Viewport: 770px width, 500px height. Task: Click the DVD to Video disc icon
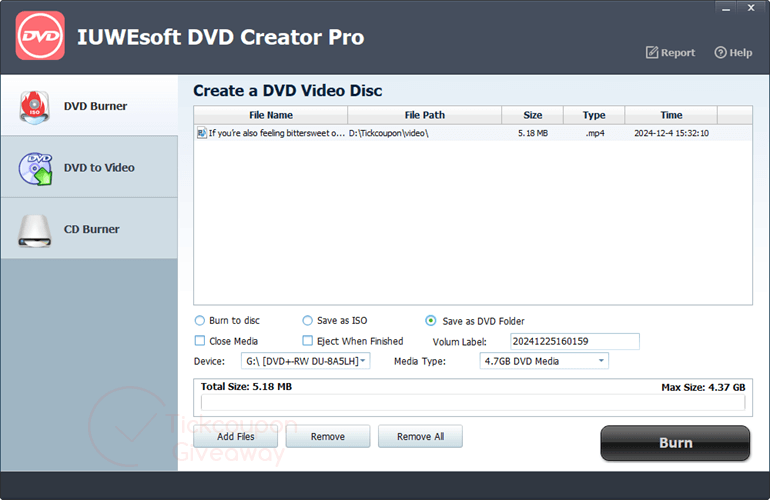point(35,168)
